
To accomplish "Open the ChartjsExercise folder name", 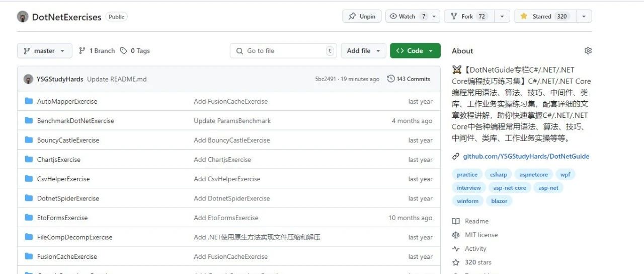I will [59, 160].
